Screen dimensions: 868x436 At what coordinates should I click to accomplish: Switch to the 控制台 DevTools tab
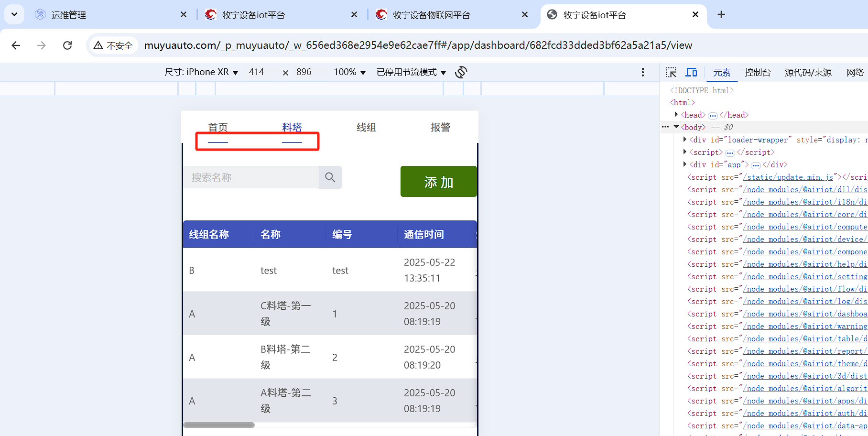[x=758, y=72]
